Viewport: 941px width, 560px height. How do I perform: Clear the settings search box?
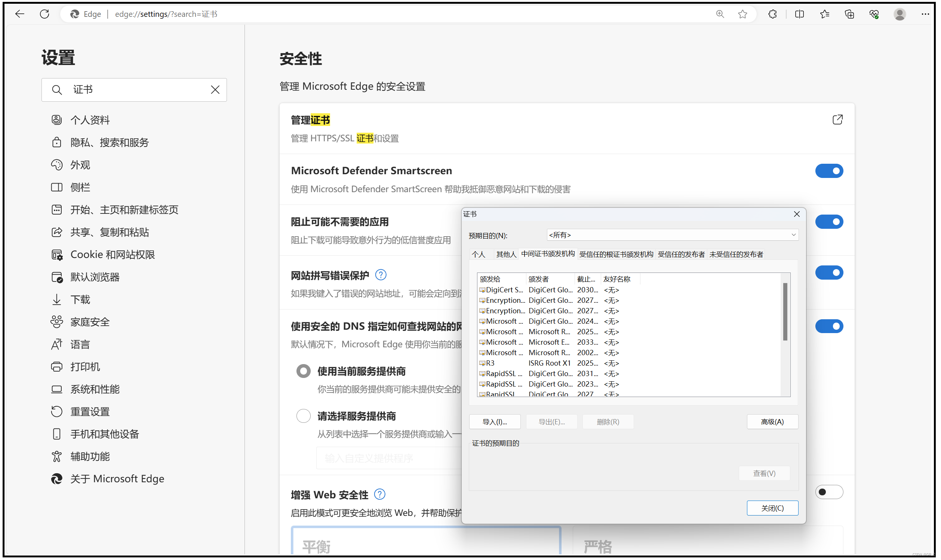pos(215,89)
